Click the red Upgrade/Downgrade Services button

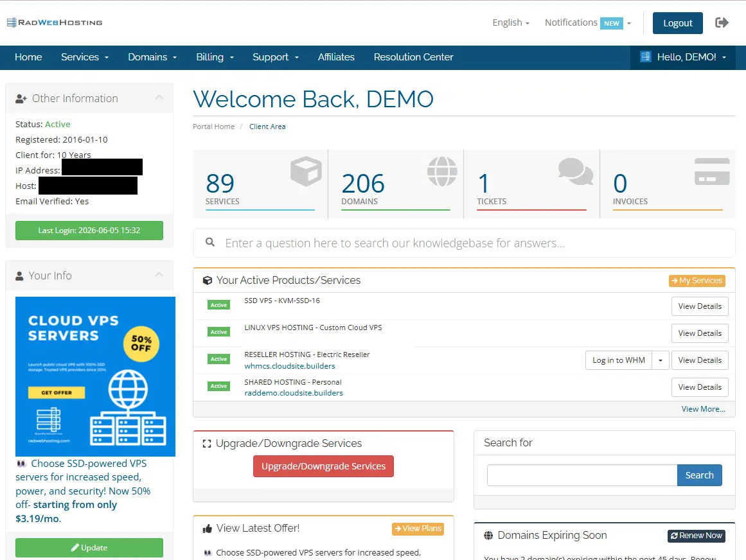[x=323, y=466]
